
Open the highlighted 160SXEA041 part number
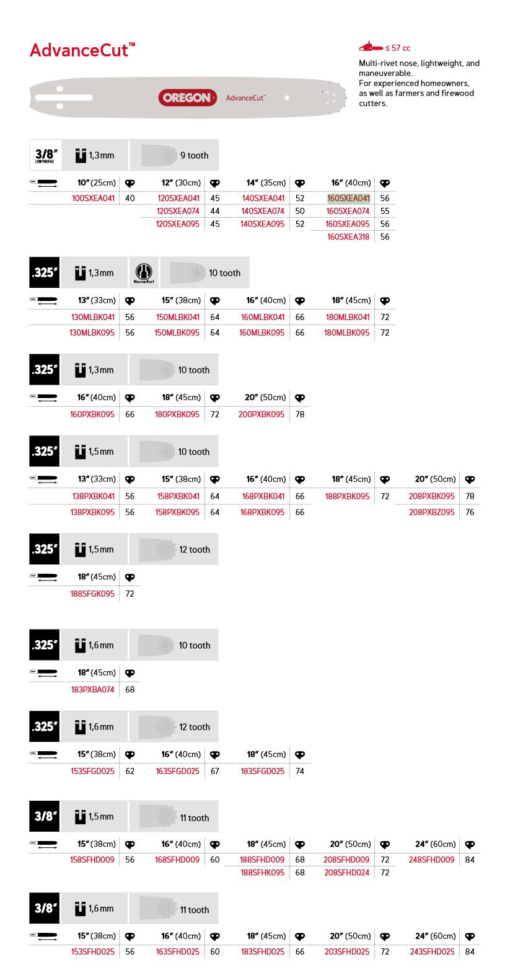348,198
